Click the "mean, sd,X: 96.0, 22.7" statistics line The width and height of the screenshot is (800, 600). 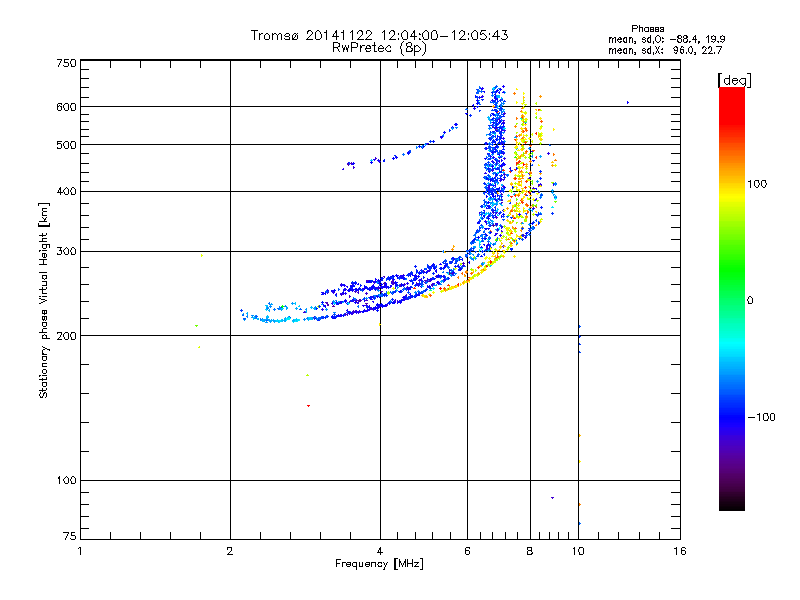(x=665, y=50)
